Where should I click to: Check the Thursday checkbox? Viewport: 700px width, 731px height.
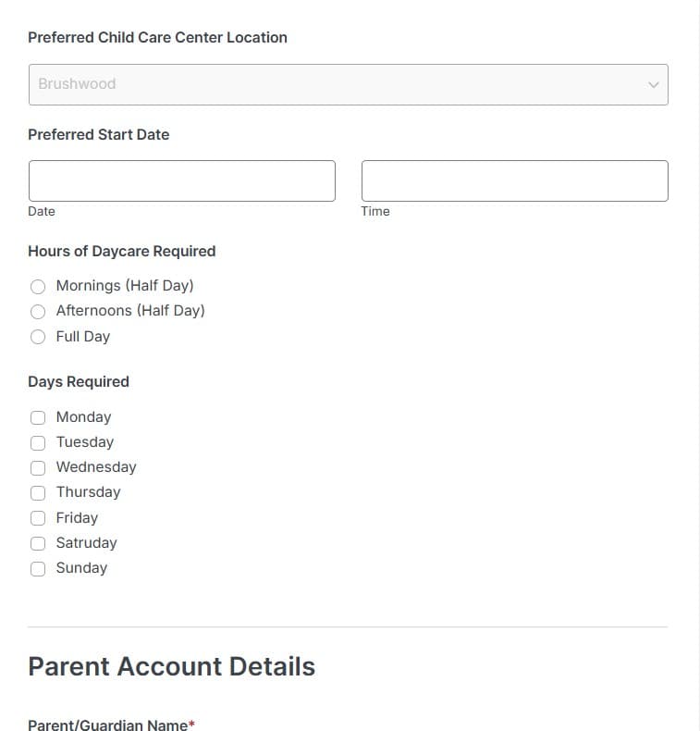(x=38, y=493)
